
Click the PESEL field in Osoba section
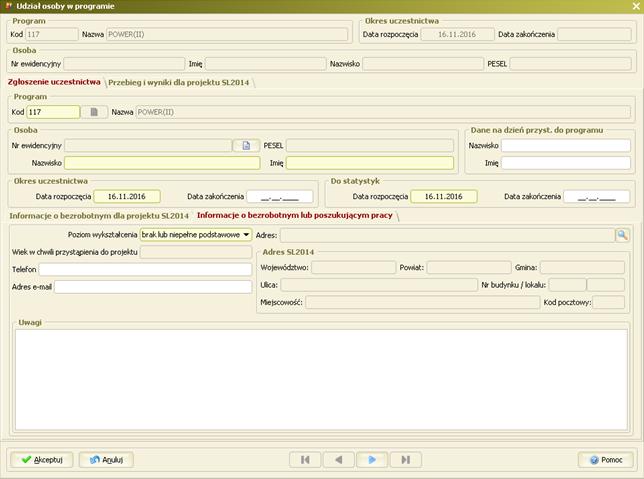(x=370, y=145)
